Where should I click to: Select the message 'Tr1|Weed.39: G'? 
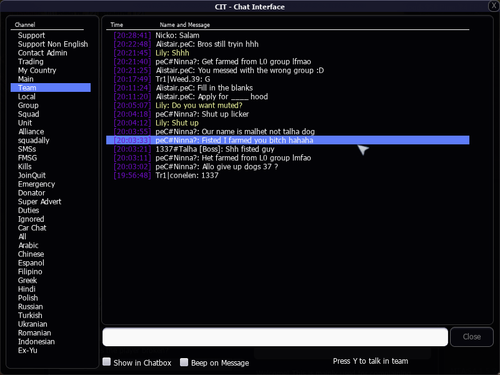point(288,79)
